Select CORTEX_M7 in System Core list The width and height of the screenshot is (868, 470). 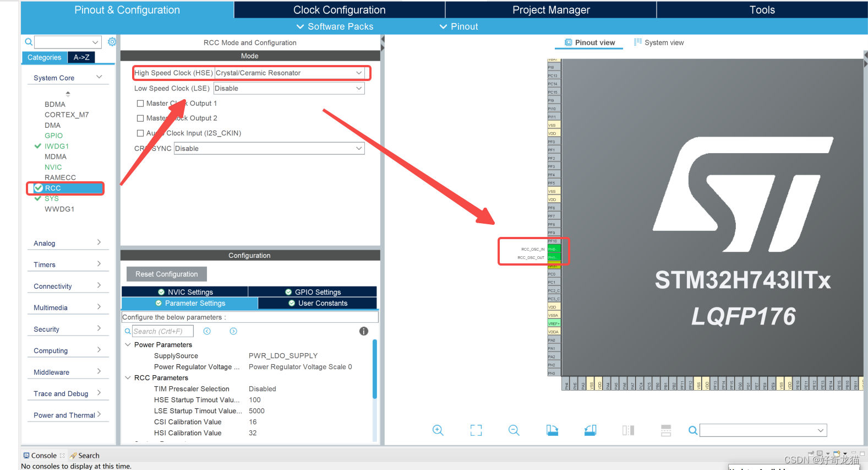[67, 115]
